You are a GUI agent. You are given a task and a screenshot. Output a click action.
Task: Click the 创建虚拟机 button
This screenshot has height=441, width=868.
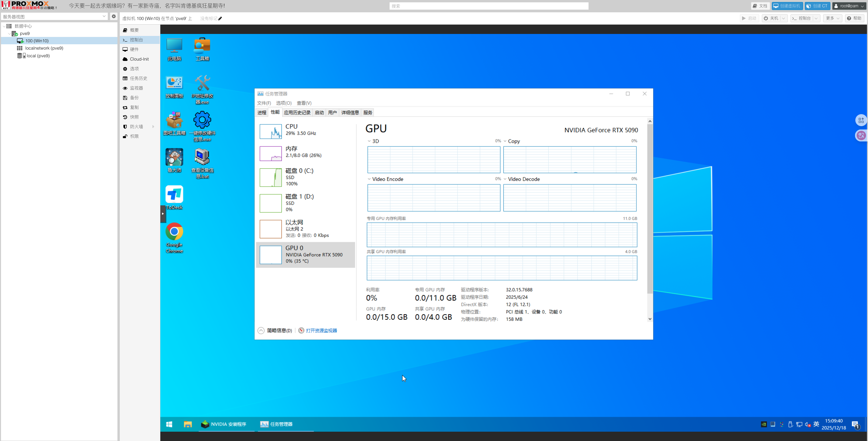click(787, 6)
